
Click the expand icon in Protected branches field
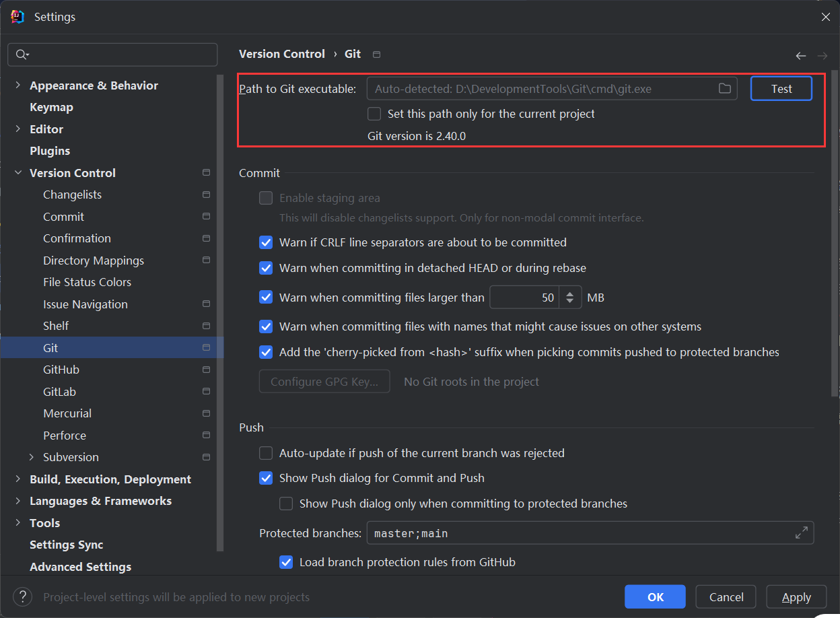click(x=801, y=533)
